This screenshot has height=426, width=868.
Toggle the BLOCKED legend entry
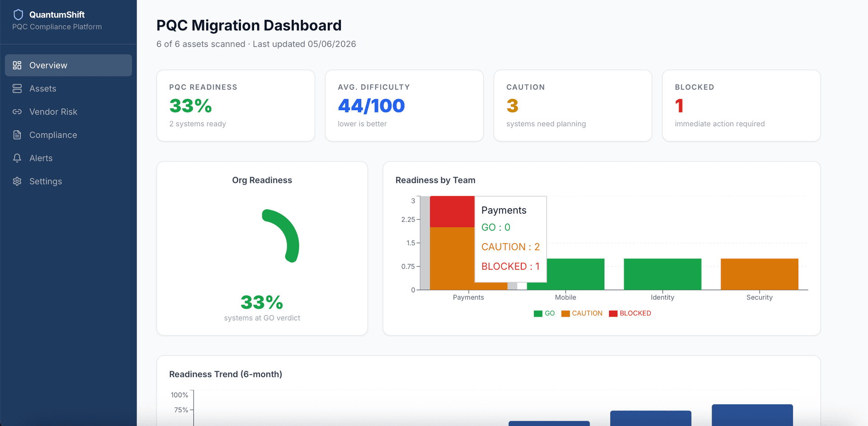point(630,314)
